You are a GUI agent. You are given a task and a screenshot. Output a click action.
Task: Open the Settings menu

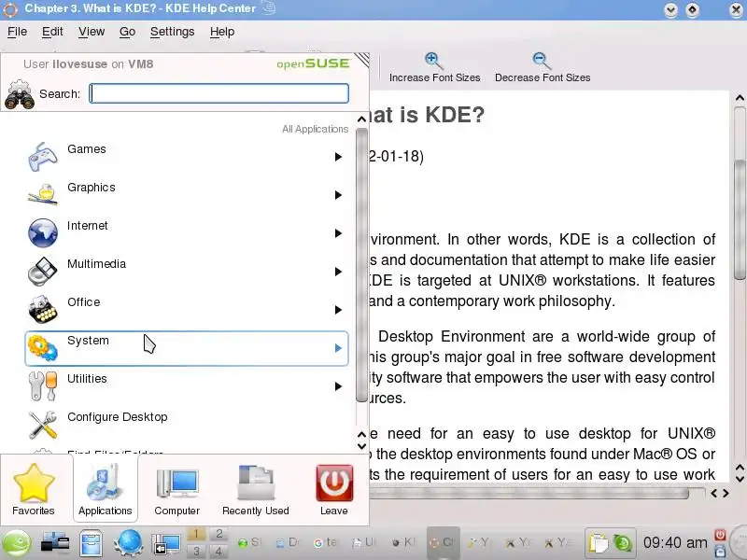(173, 32)
